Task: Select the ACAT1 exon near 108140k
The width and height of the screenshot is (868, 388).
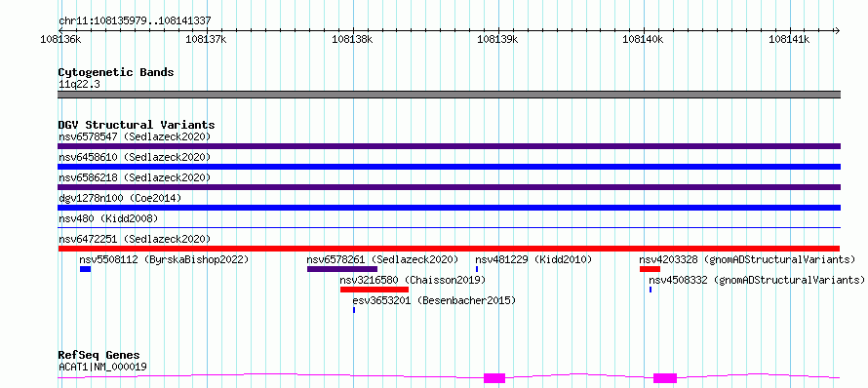Action: (x=665, y=378)
